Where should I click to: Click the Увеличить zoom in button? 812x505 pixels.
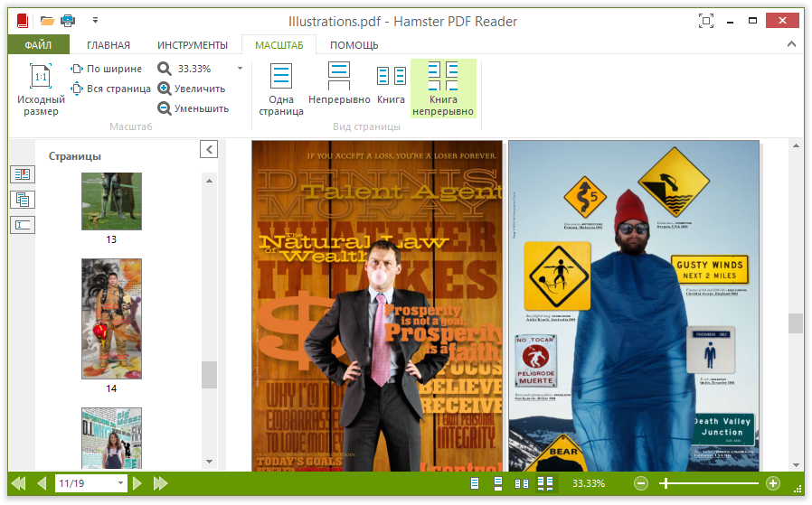click(192, 89)
